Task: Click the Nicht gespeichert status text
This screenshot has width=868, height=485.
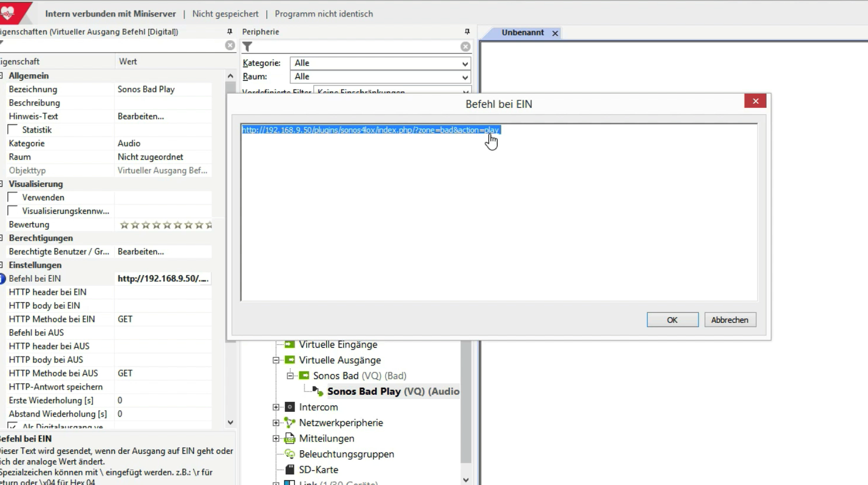Action: click(225, 14)
